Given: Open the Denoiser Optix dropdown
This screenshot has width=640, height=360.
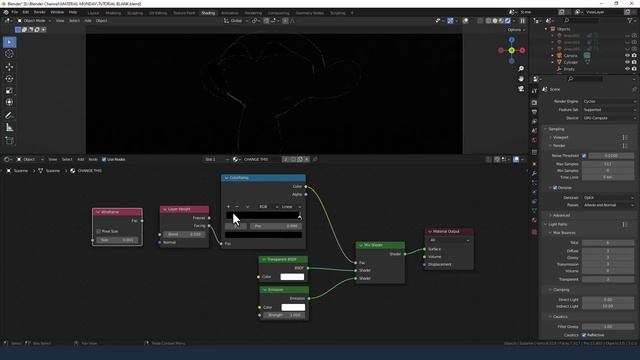Looking at the screenshot, I should (608, 198).
